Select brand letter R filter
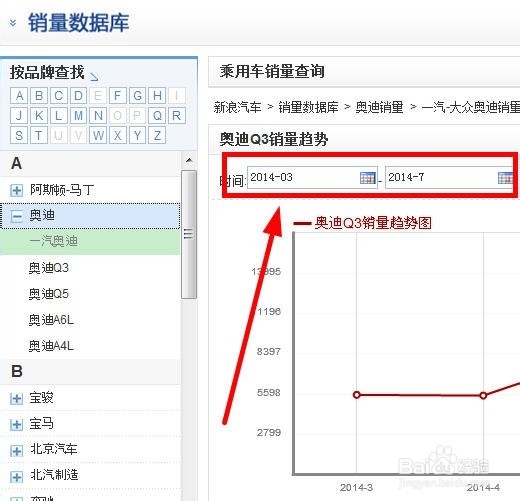 click(177, 116)
